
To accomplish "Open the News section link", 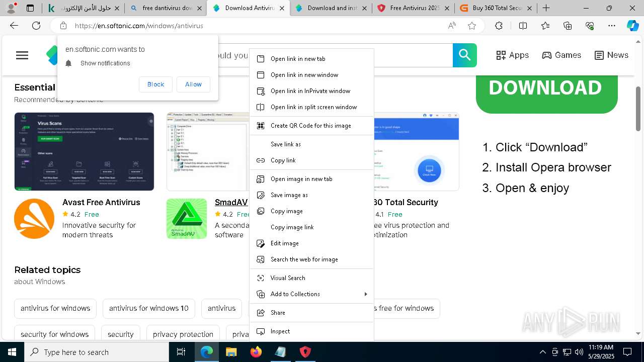I will [611, 55].
